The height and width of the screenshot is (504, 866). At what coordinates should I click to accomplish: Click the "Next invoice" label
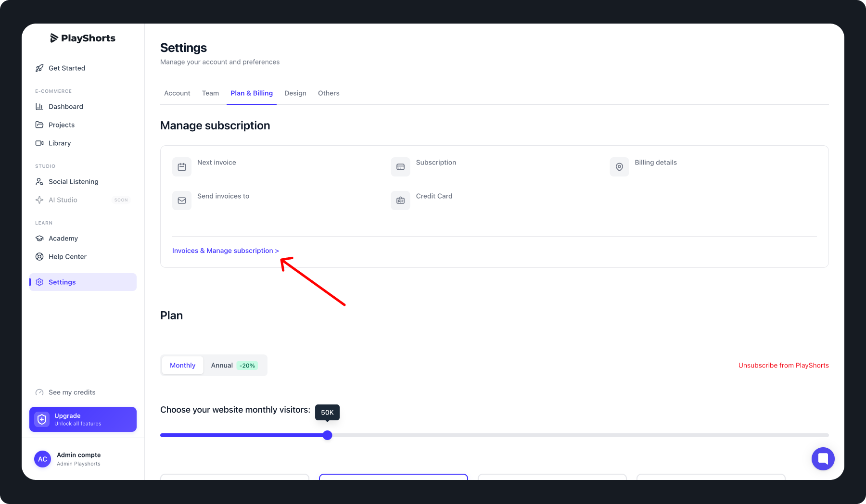(216, 163)
